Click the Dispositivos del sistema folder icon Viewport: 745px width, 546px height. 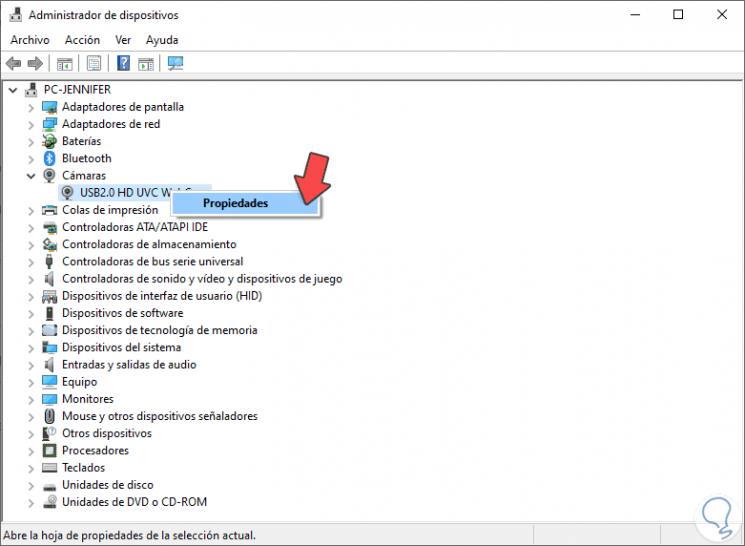(x=49, y=347)
